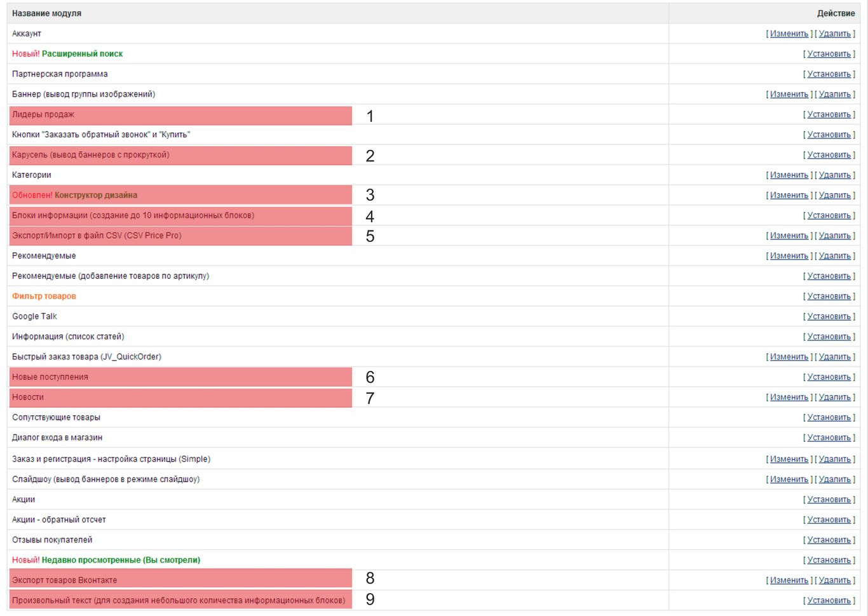Edit the Баннер module settings
868x616 pixels.
789,95
